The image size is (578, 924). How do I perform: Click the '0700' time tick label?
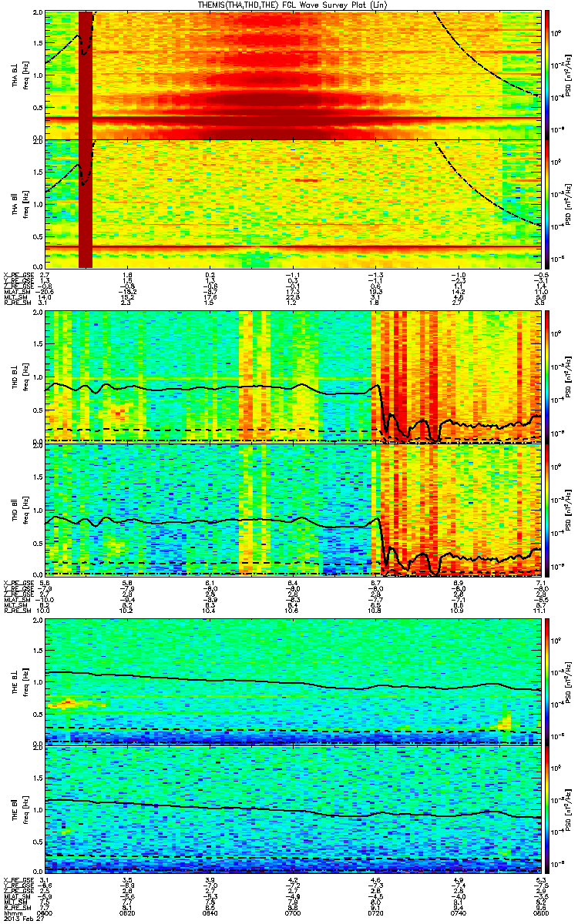click(292, 913)
